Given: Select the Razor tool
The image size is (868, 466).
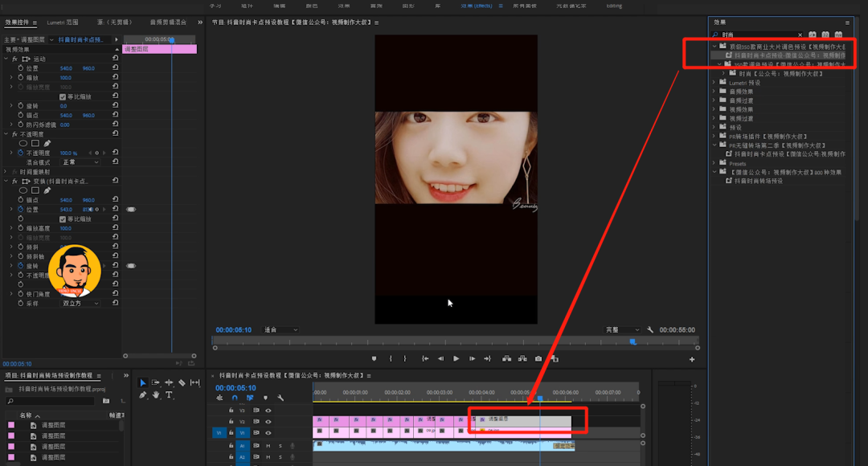Looking at the screenshot, I should (x=182, y=382).
